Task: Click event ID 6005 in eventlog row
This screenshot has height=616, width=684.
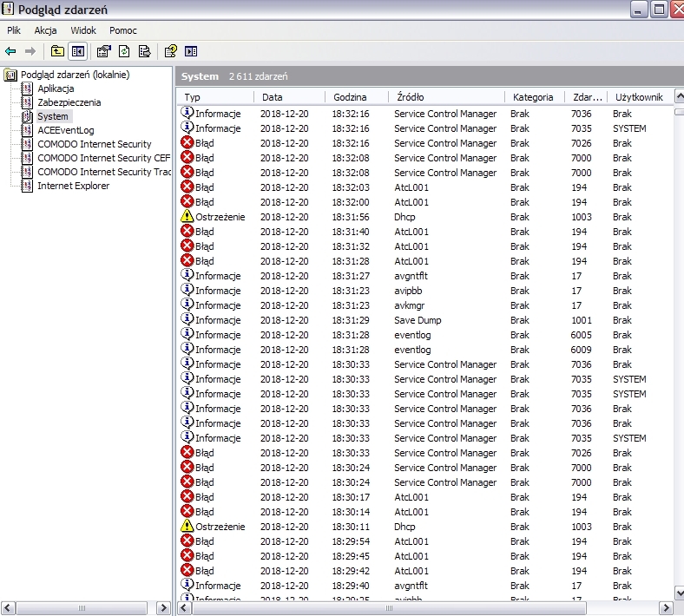Action: (581, 335)
